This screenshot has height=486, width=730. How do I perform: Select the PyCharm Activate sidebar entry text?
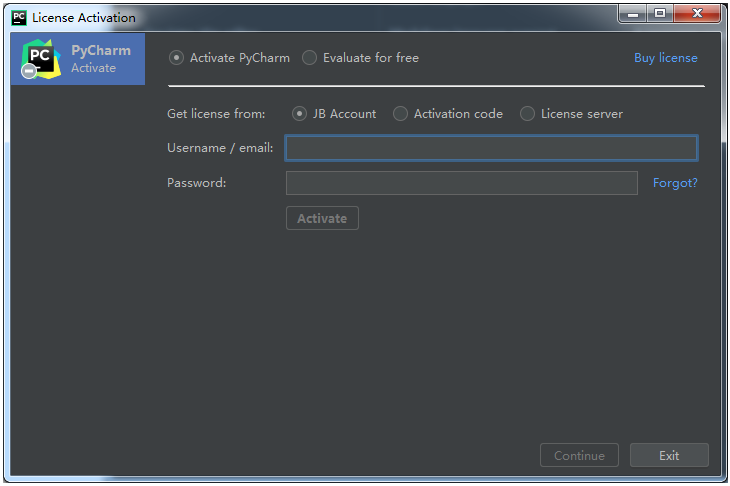(x=100, y=59)
